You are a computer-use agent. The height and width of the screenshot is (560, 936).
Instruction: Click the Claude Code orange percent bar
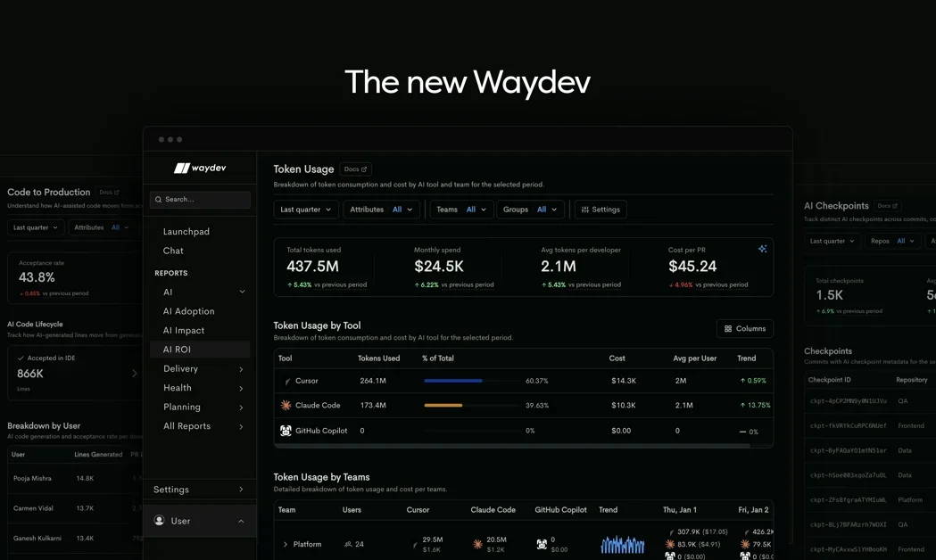443,405
